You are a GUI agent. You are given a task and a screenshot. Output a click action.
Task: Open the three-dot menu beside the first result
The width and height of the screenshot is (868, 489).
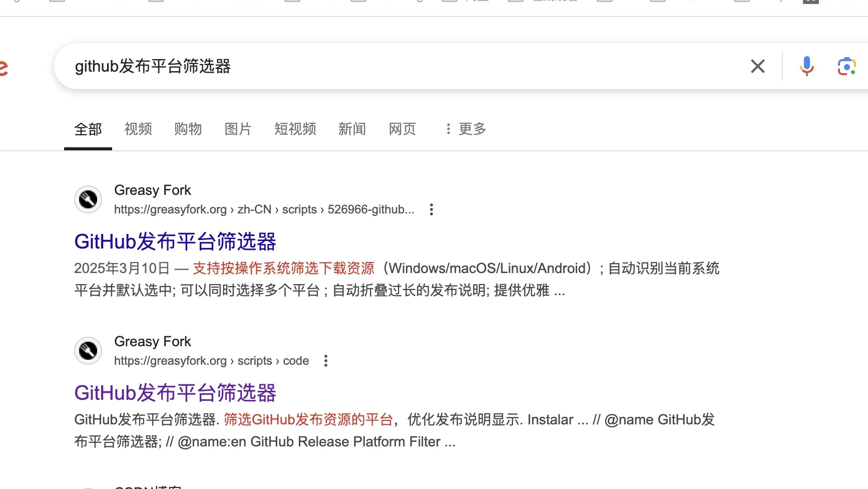click(x=431, y=209)
